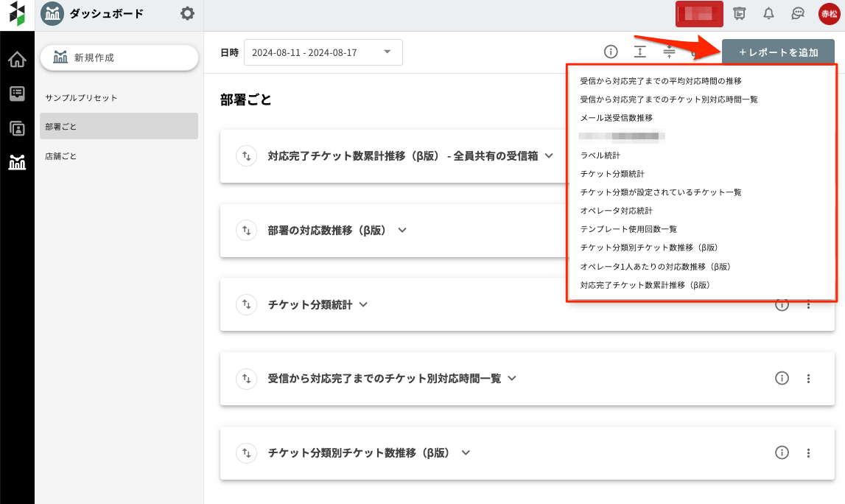
Task: Choose メール送受信数推移 in the report list
Action: [616, 117]
